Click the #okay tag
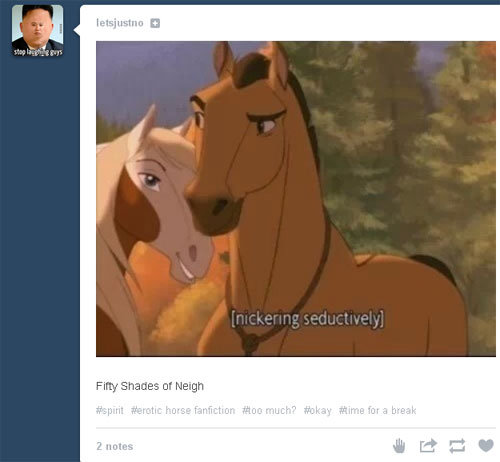500x462 pixels. point(318,410)
